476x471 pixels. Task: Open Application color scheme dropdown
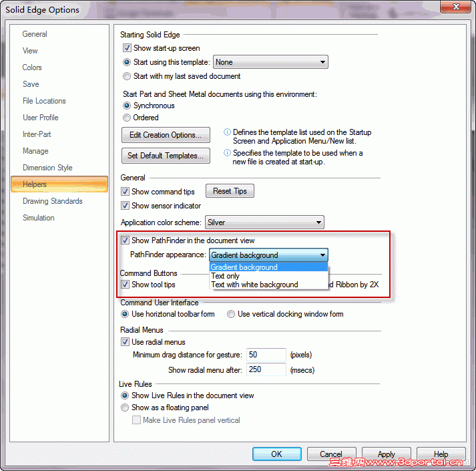click(264, 222)
